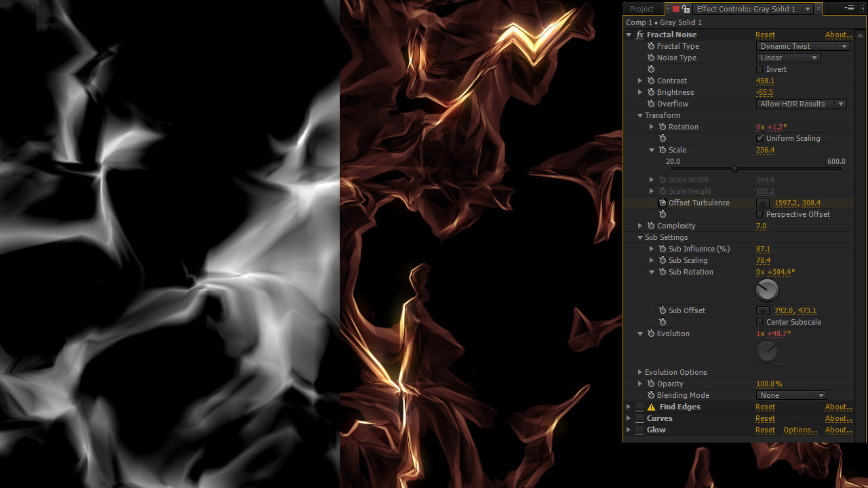Click the Sub Offset crosshair point picker
868x488 pixels.
point(763,310)
